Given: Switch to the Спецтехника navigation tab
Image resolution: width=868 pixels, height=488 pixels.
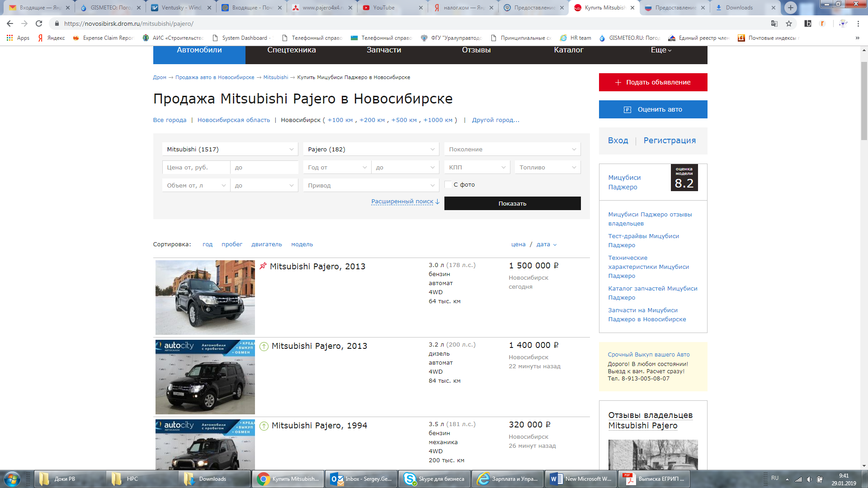Looking at the screenshot, I should coord(292,50).
